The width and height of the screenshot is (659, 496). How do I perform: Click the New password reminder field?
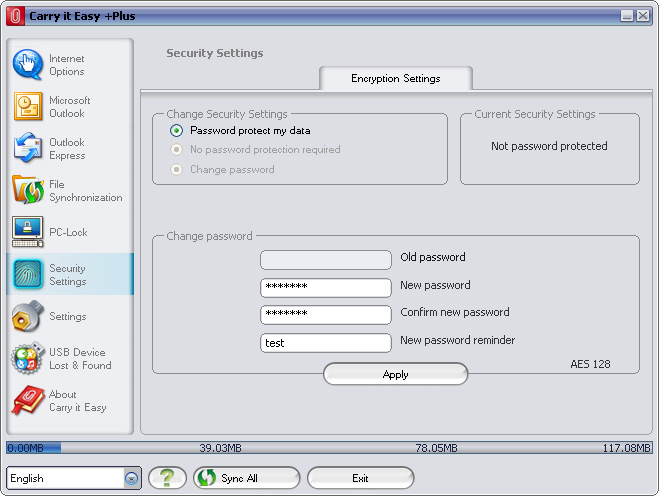click(x=326, y=343)
